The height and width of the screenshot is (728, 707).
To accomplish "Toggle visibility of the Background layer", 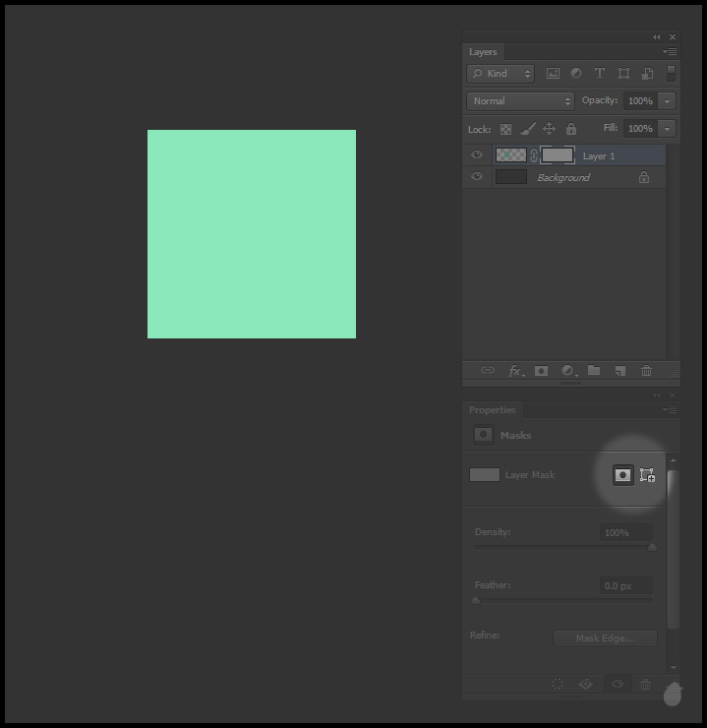I will [x=477, y=177].
